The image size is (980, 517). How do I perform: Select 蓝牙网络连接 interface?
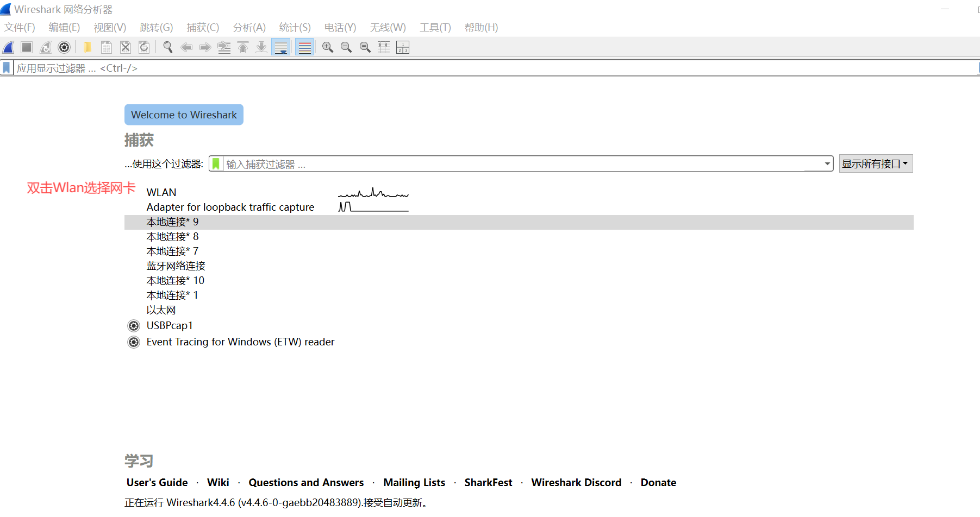pyautogui.click(x=519, y=266)
